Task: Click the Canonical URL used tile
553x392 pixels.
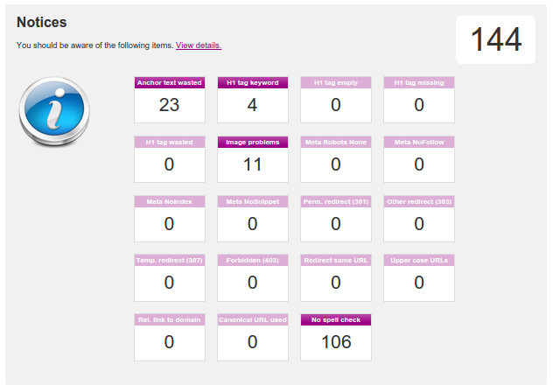Action: 253,337
